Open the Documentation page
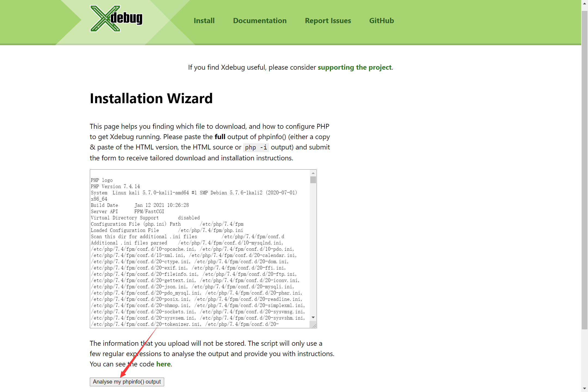 click(259, 21)
